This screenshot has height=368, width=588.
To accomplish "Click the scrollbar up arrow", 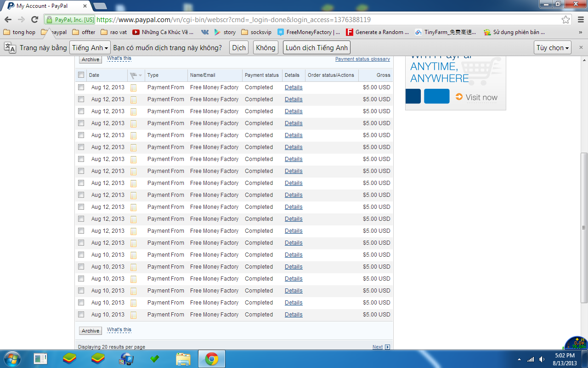I will coord(584,59).
